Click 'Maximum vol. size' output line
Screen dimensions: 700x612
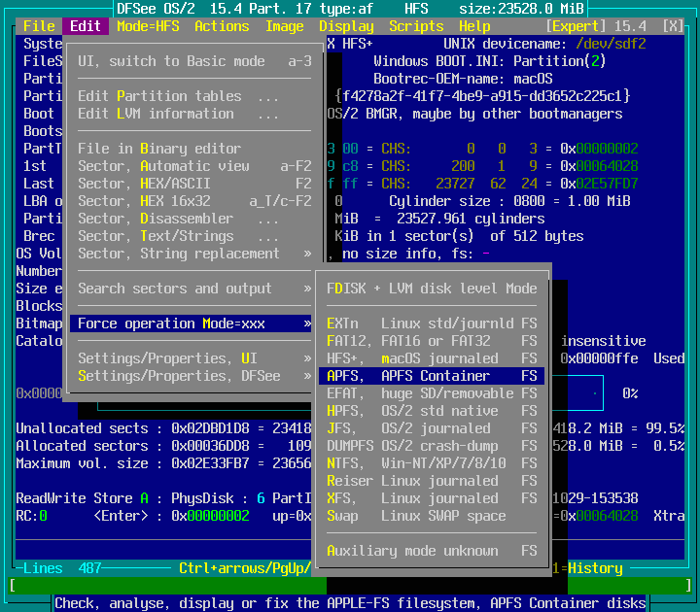tap(163, 463)
